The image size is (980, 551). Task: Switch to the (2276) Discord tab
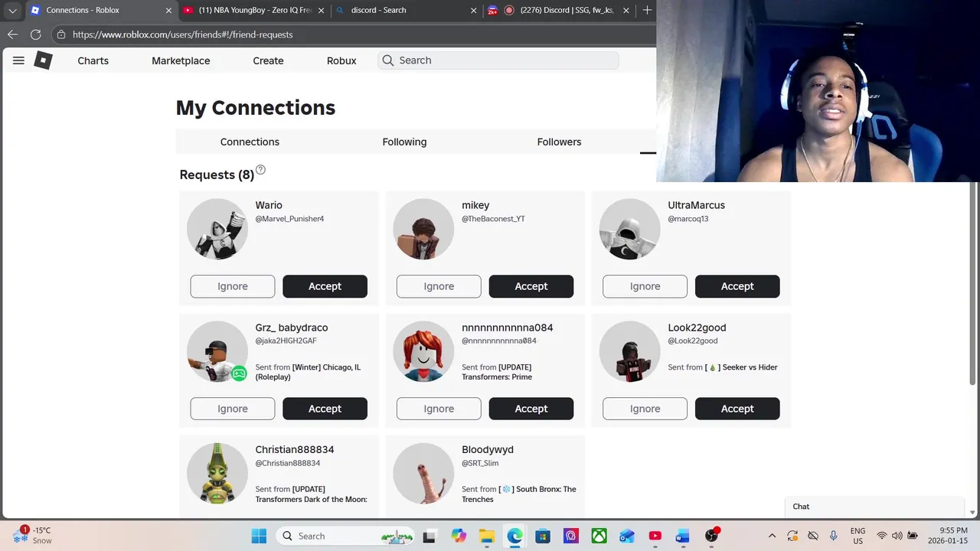point(559,10)
